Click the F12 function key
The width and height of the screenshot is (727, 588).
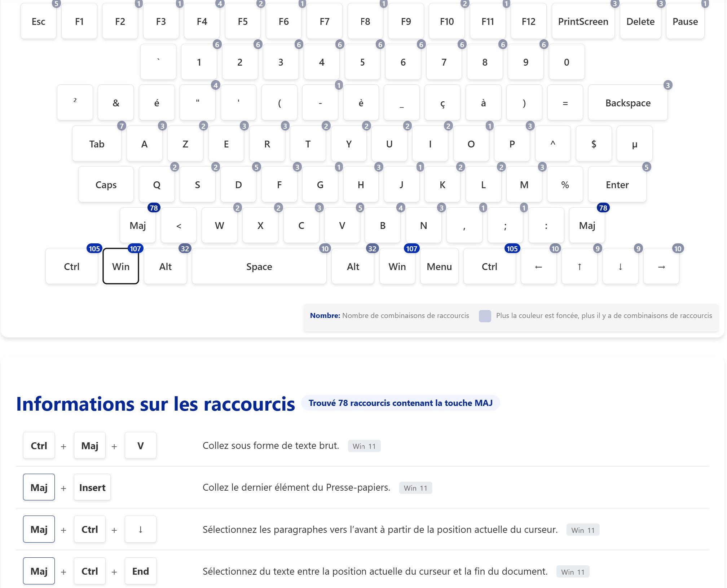coord(529,21)
